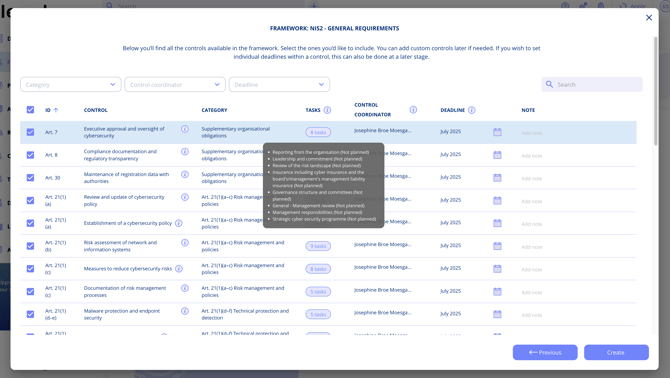The height and width of the screenshot is (378, 670).
Task: Open calendar for Risk assessment row
Action: pos(497,246)
